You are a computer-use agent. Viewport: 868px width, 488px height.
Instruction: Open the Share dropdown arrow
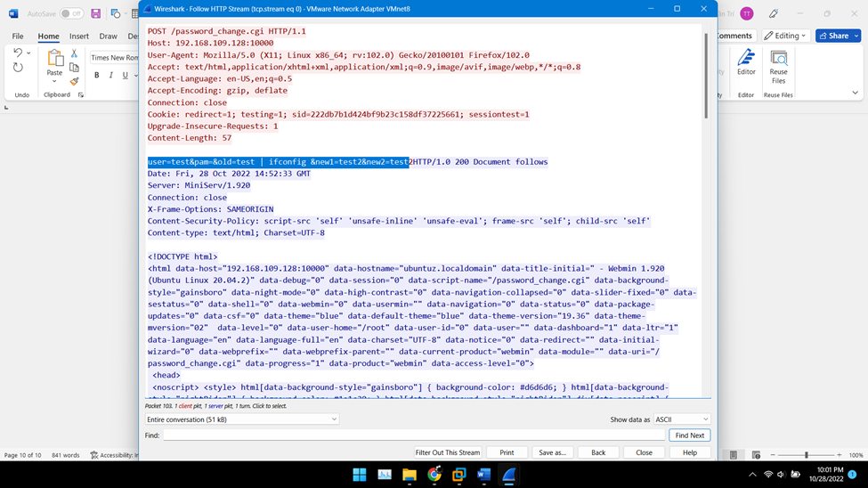(856, 36)
